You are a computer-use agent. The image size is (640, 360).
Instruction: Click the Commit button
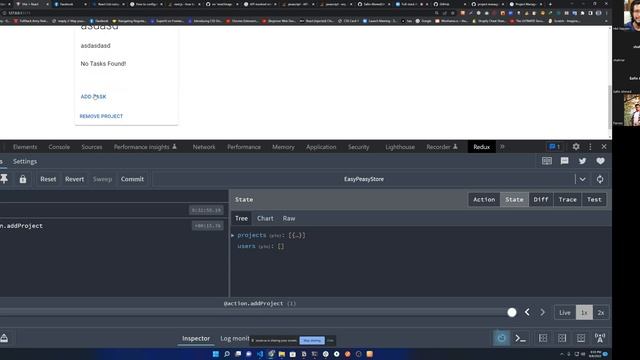(132, 179)
